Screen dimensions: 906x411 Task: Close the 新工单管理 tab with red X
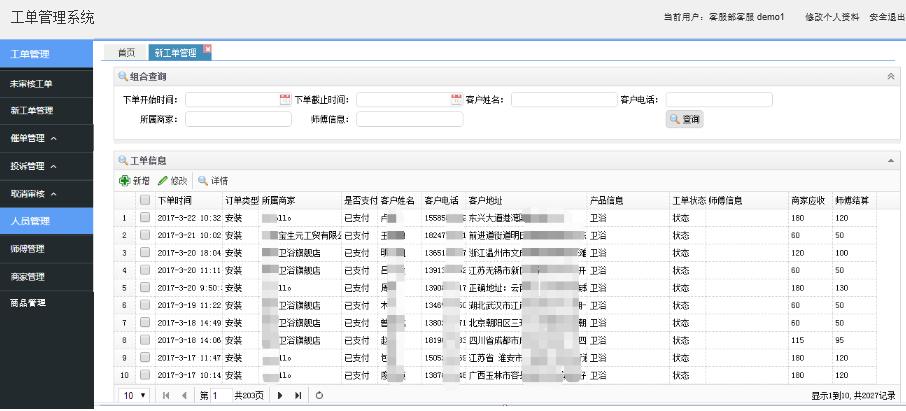tap(207, 49)
